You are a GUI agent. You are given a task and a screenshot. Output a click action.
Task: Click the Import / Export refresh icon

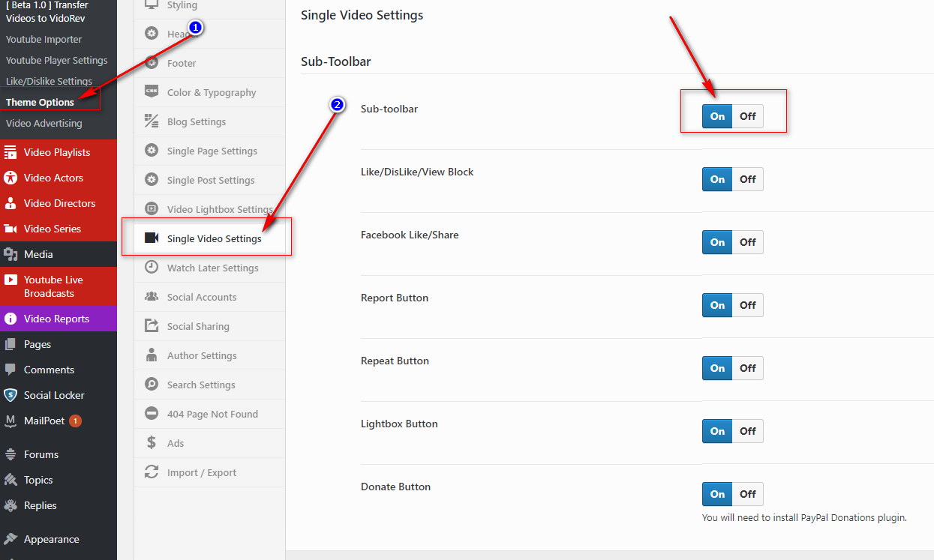tap(152, 472)
